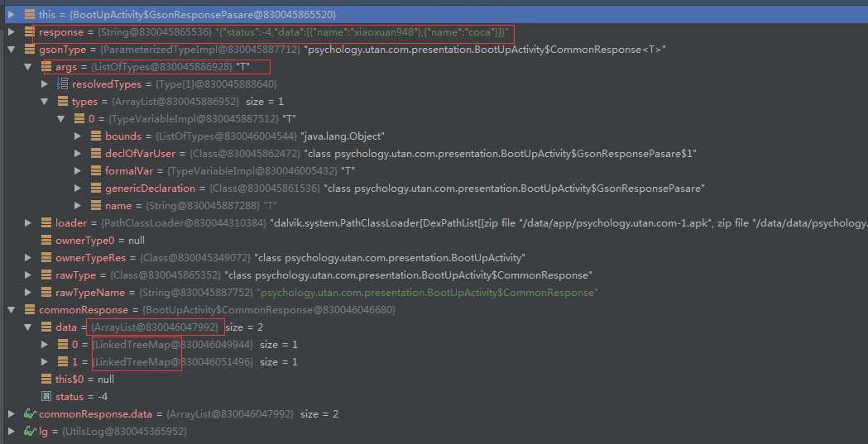Click the array icon beside resolvedTypes
Image resolution: width=868 pixels, height=444 pixels.
point(63,84)
